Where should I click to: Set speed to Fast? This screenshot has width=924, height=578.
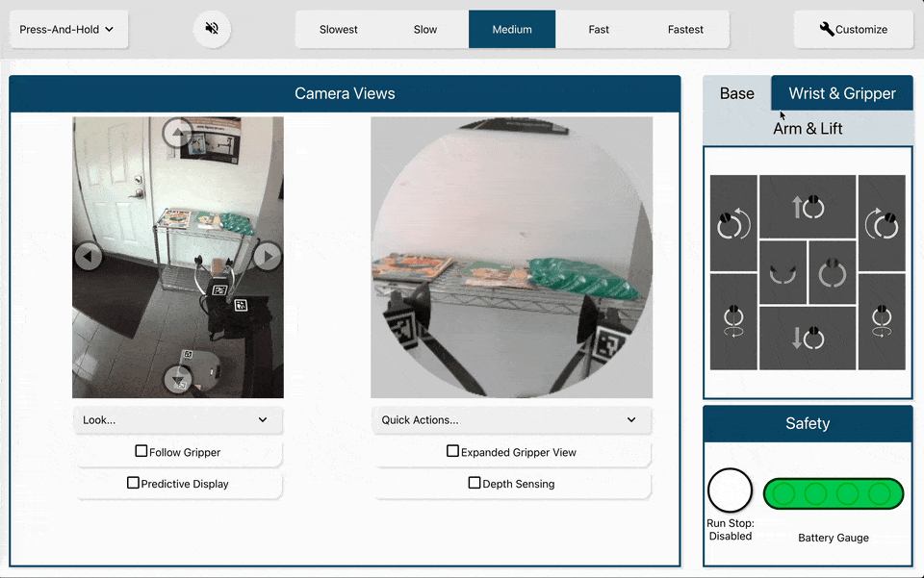599,29
